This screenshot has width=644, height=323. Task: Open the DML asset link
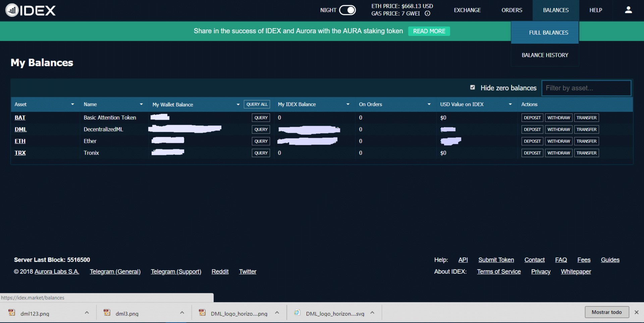21,130
